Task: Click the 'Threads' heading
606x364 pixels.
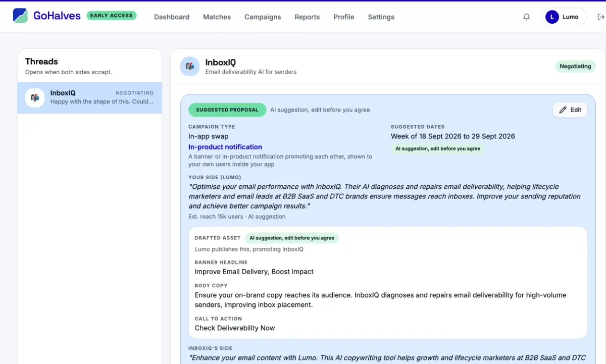Action: pyautogui.click(x=41, y=62)
